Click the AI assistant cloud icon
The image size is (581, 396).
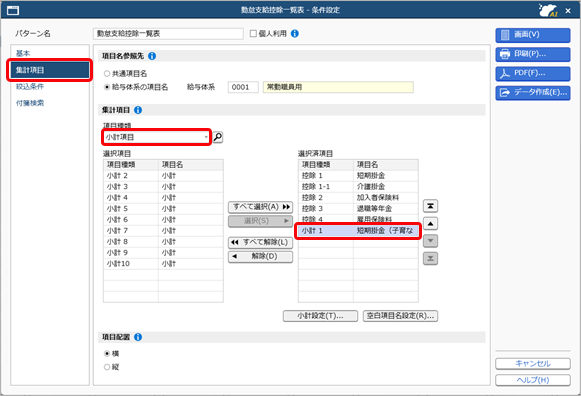548,10
